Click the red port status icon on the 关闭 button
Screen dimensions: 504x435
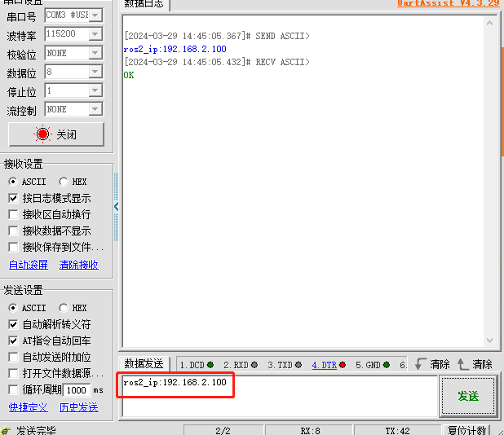tap(42, 134)
